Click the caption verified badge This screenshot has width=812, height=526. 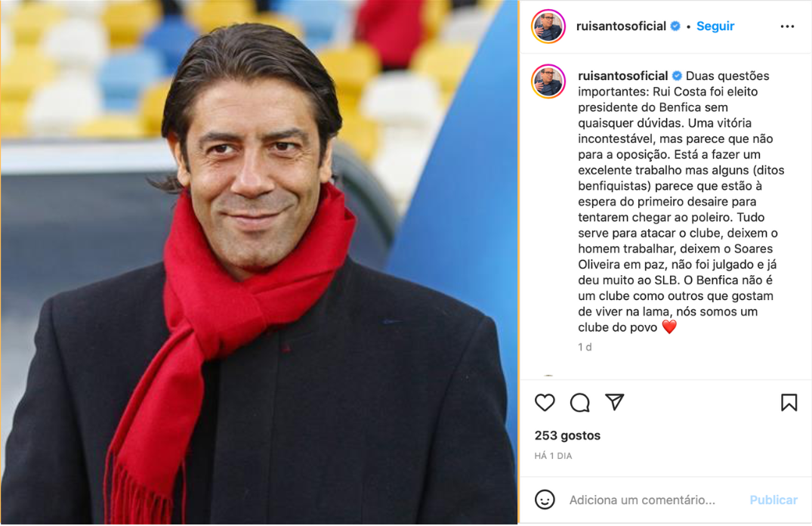677,76
